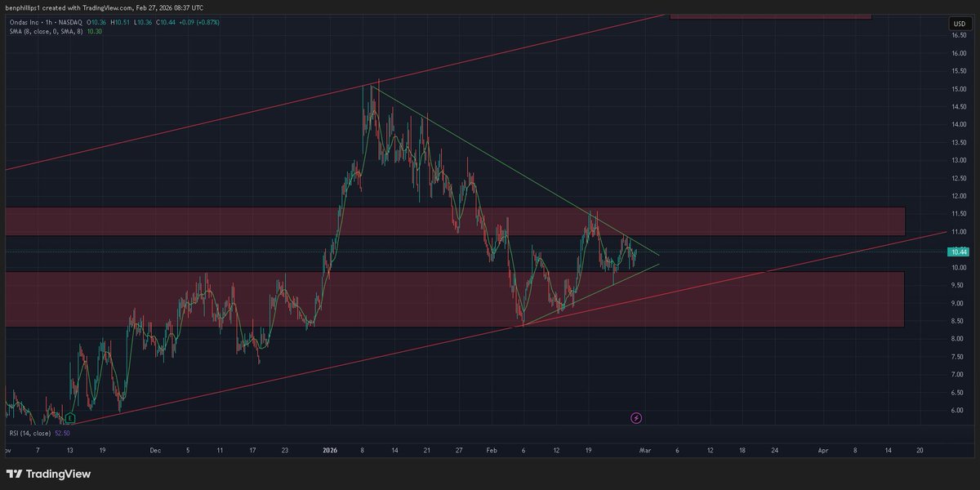The height and width of the screenshot is (490, 980).
Task: Click the RSI value 52.50
Action: tap(62, 433)
